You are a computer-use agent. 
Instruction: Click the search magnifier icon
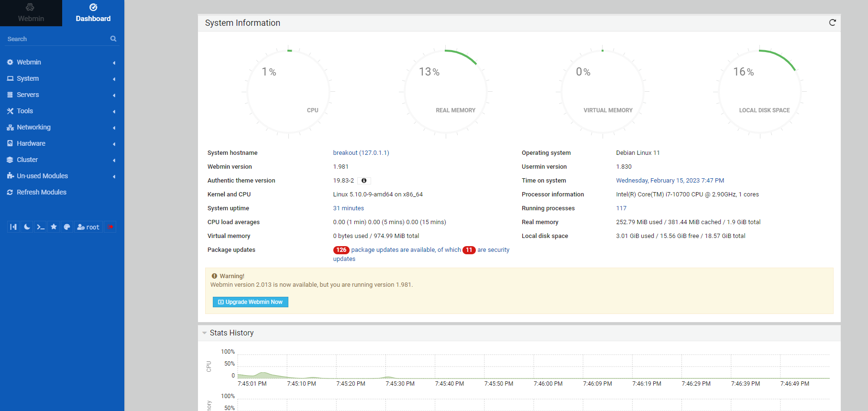pos(113,39)
